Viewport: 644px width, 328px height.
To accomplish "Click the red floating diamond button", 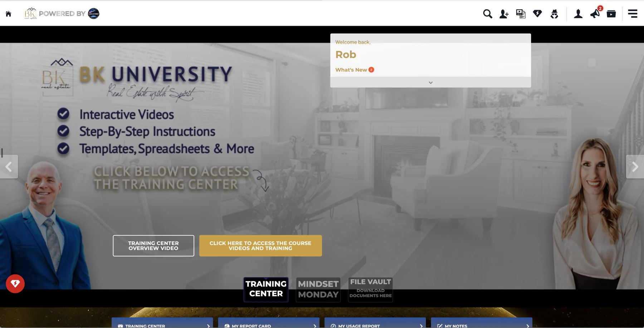I will coord(15,284).
